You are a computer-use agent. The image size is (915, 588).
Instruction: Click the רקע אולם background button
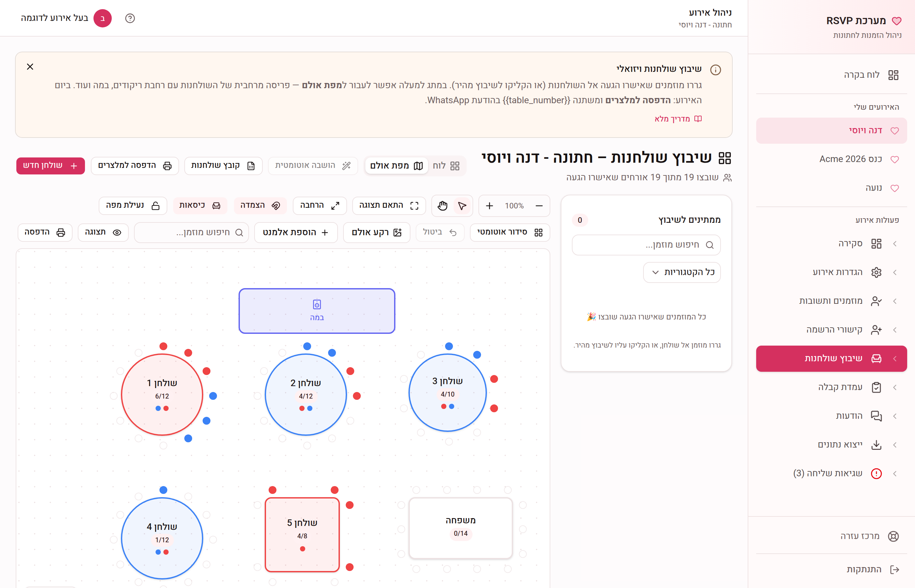(376, 233)
